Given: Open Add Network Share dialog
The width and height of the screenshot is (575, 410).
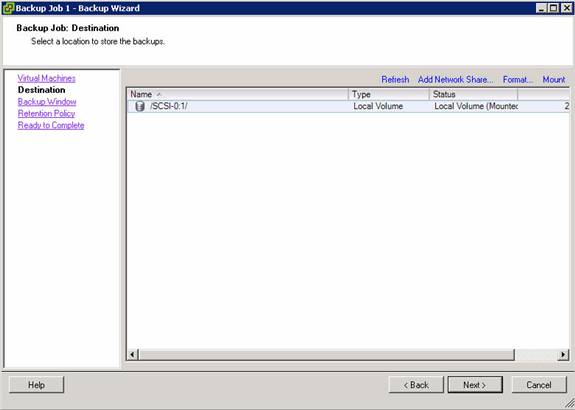Looking at the screenshot, I should [x=455, y=80].
